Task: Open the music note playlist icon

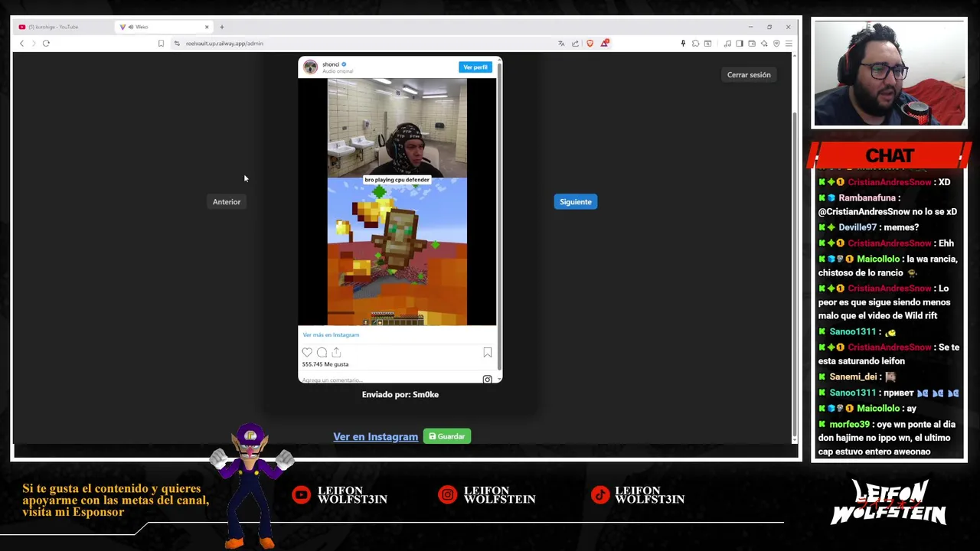Action: click(x=727, y=44)
